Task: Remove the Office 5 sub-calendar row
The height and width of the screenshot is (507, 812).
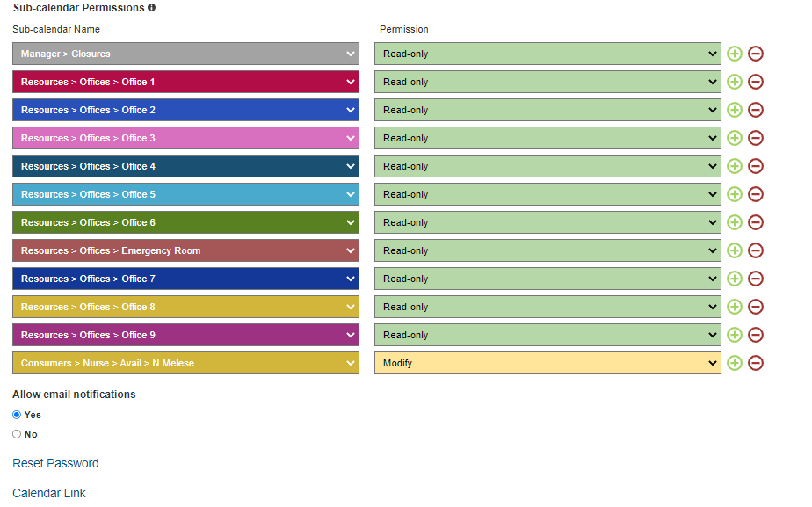Action: (756, 194)
